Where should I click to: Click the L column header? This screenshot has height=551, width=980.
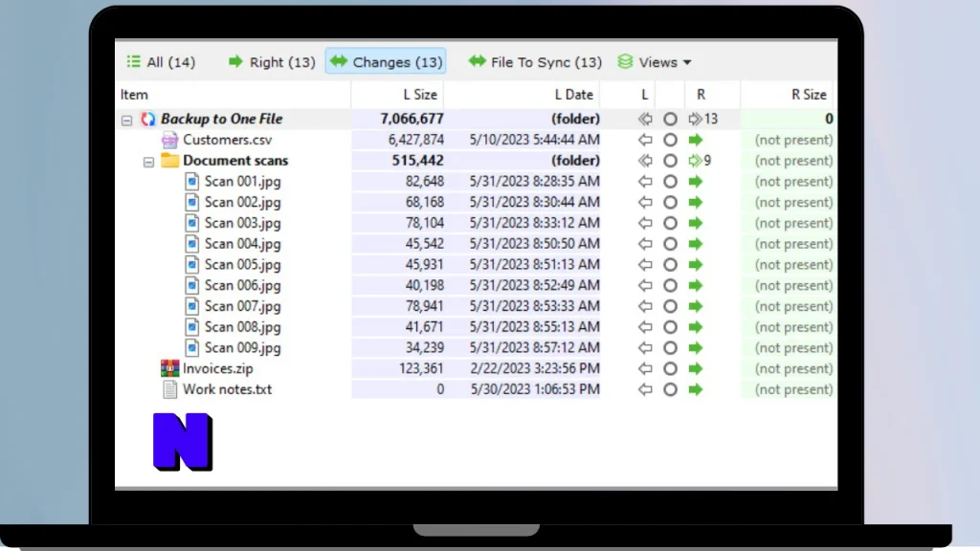click(x=644, y=95)
